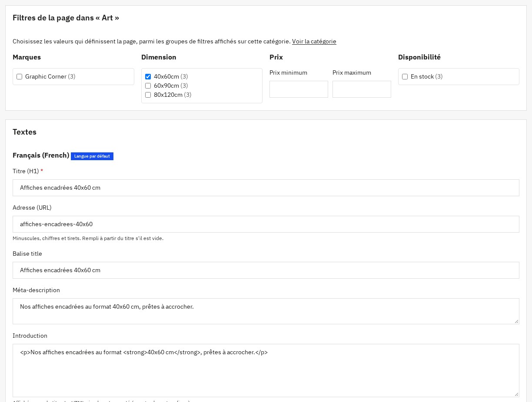Click the Adresse (URL) input field
The image size is (532, 402).
(266, 224)
